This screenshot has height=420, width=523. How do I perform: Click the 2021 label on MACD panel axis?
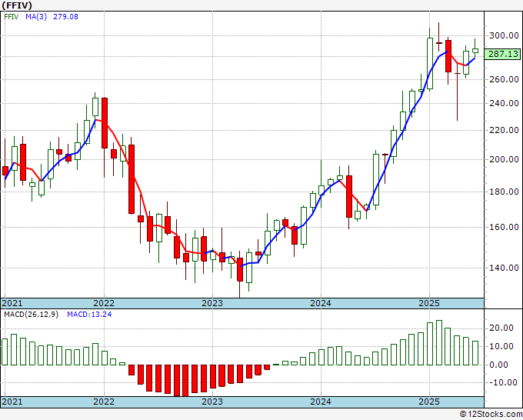(12, 402)
